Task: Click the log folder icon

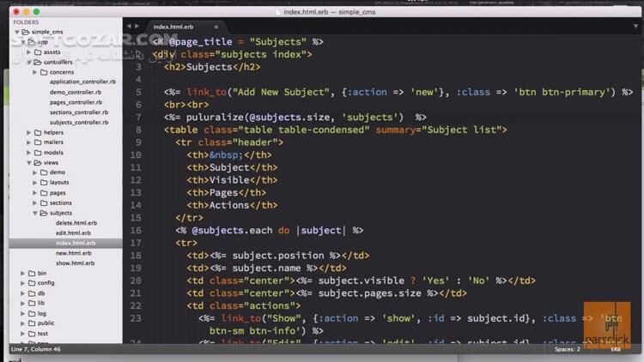Action: pyautogui.click(x=32, y=314)
